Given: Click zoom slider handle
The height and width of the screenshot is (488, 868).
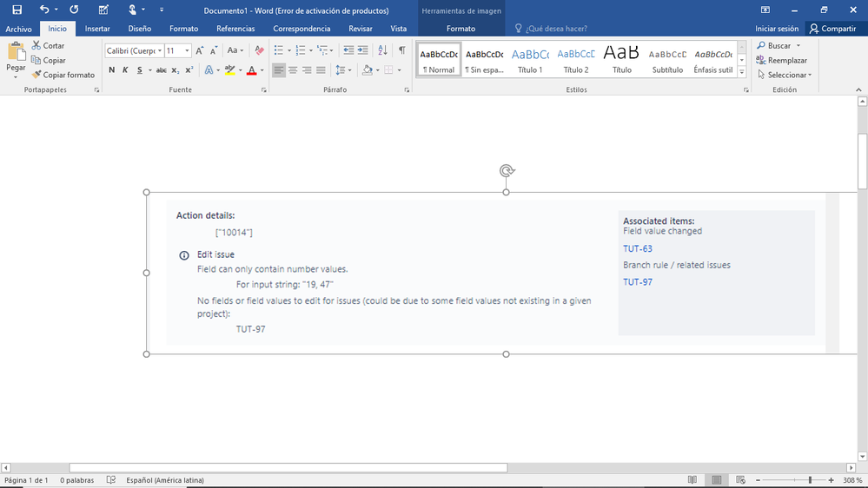Looking at the screenshot, I should tap(810, 480).
